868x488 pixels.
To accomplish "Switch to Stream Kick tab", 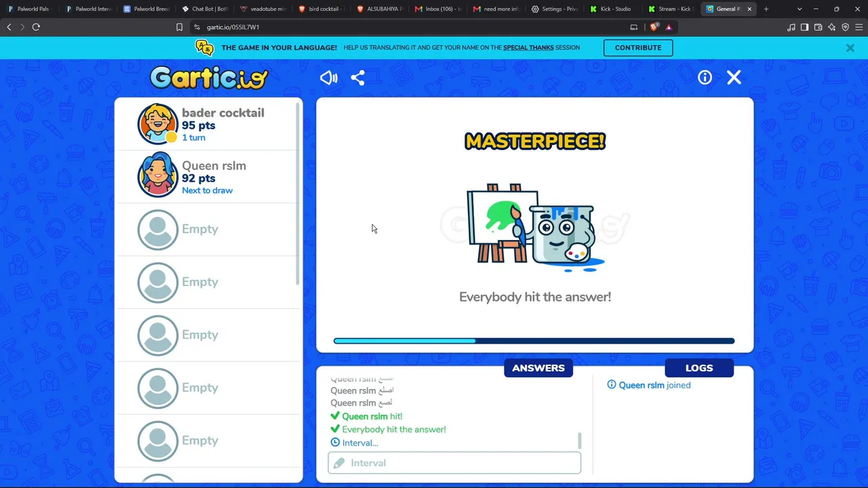I will 671,9.
